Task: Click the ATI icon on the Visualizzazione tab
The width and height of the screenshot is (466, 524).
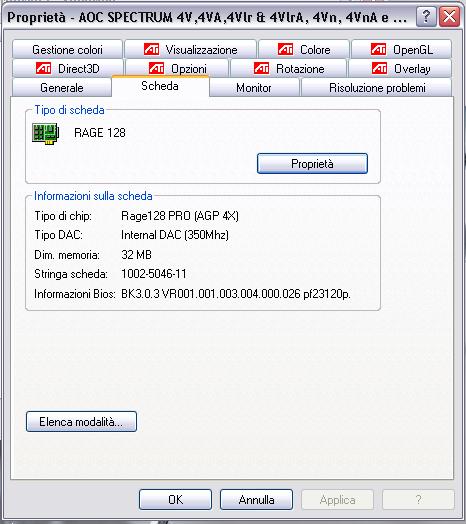Action: click(151, 49)
